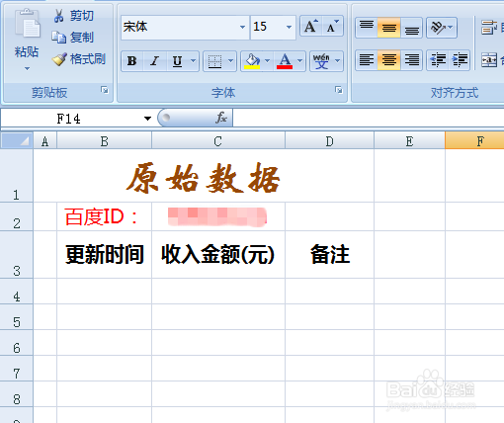Click the 更新时间 header cell
Viewport: 504px width, 423px height.
pos(104,255)
